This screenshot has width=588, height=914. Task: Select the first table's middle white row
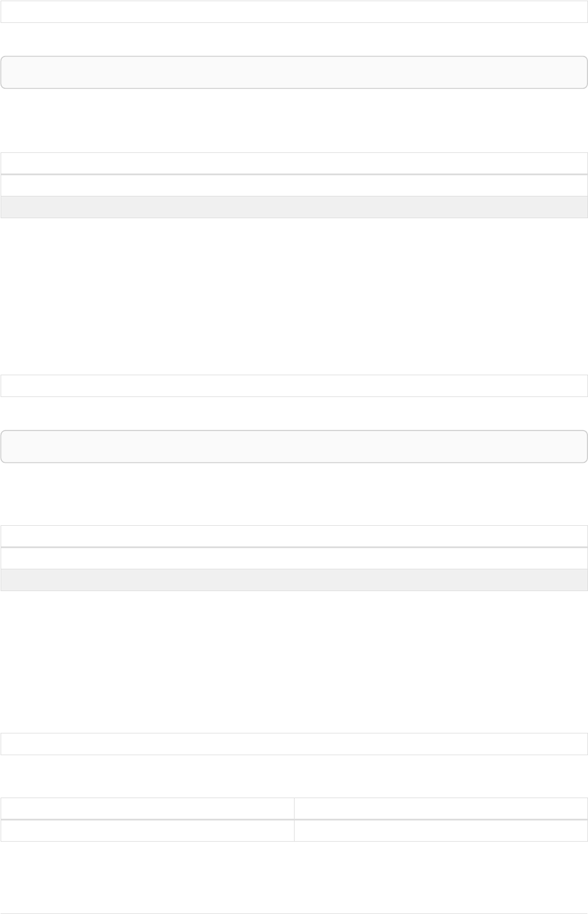tap(294, 185)
